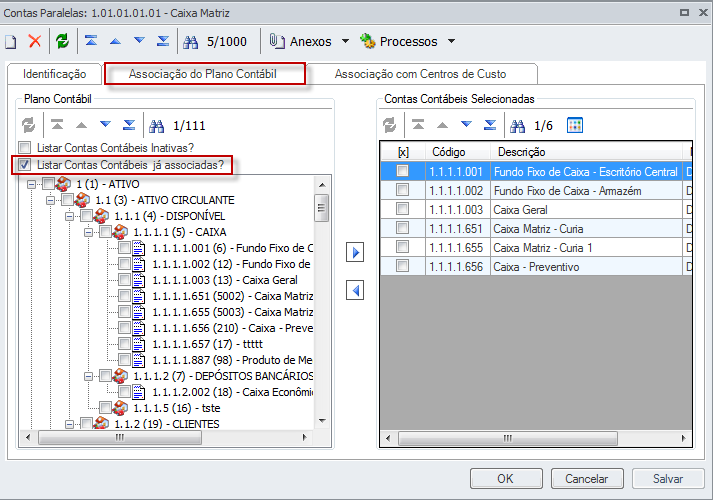Check tree box for 1.1.1.1.657 (17) ttttt
The height and width of the screenshot is (500, 713).
coord(124,344)
